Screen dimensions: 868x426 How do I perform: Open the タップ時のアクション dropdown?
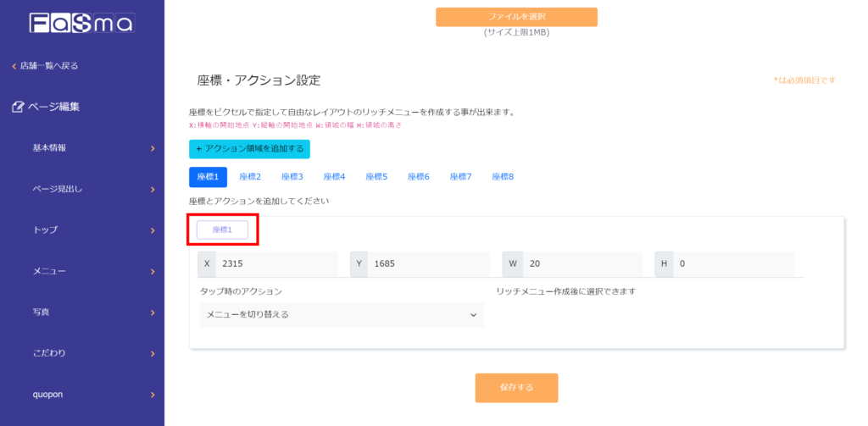[x=341, y=315]
